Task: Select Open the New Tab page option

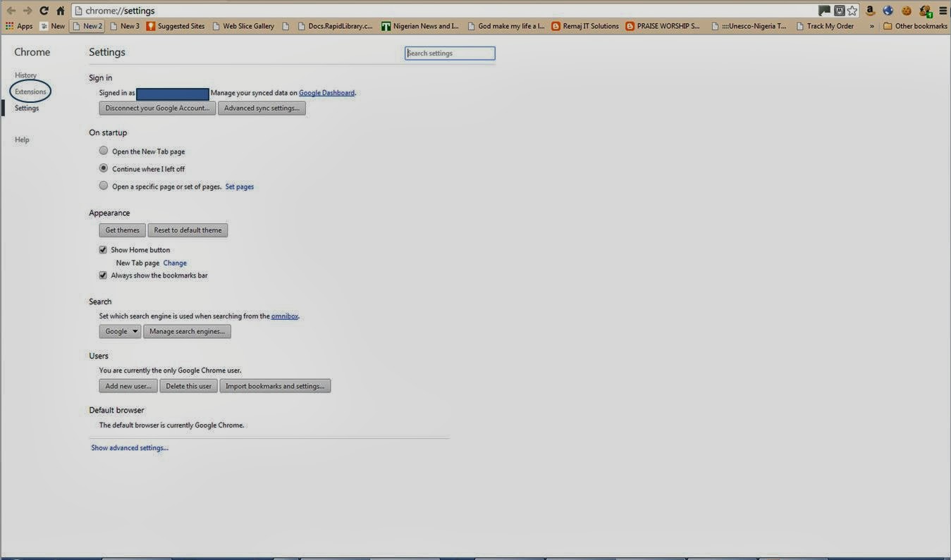Action: (104, 151)
